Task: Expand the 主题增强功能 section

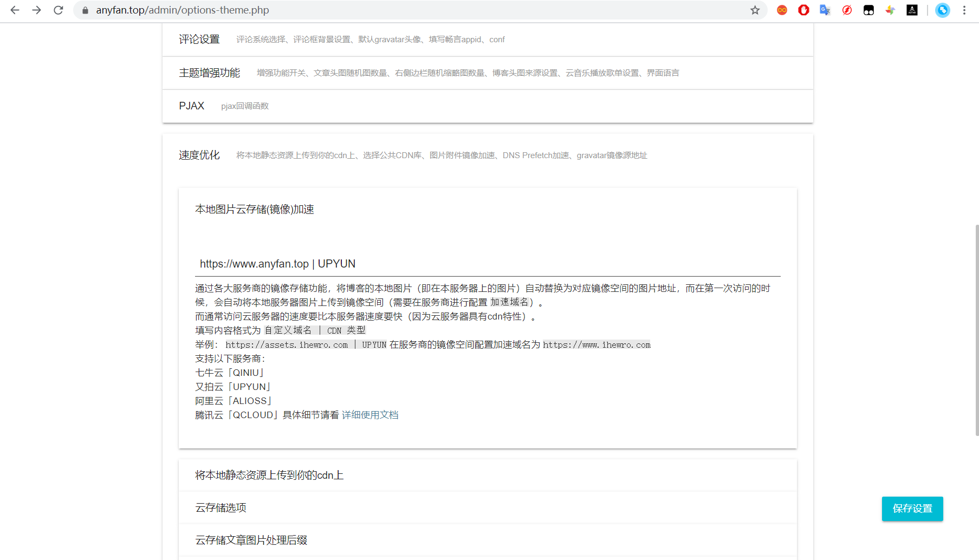Action: [x=488, y=73]
